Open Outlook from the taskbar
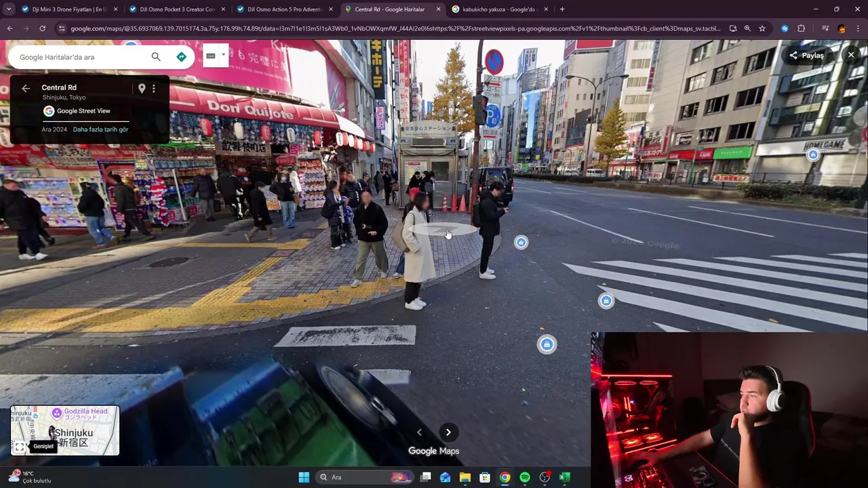The height and width of the screenshot is (488, 868). [445, 477]
